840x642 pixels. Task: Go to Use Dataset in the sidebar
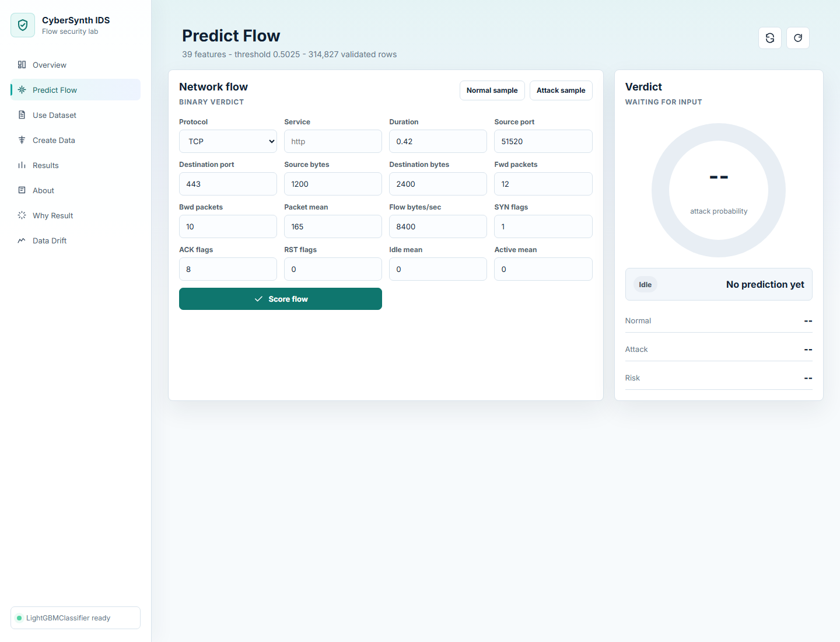[75, 115]
